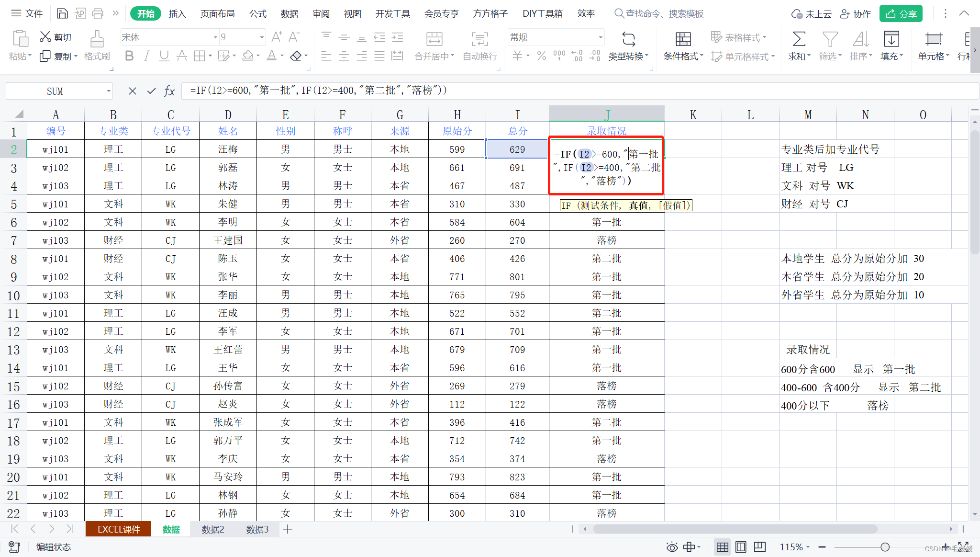Expand the name box dropdown arrow
The width and height of the screenshot is (980, 557).
(109, 91)
